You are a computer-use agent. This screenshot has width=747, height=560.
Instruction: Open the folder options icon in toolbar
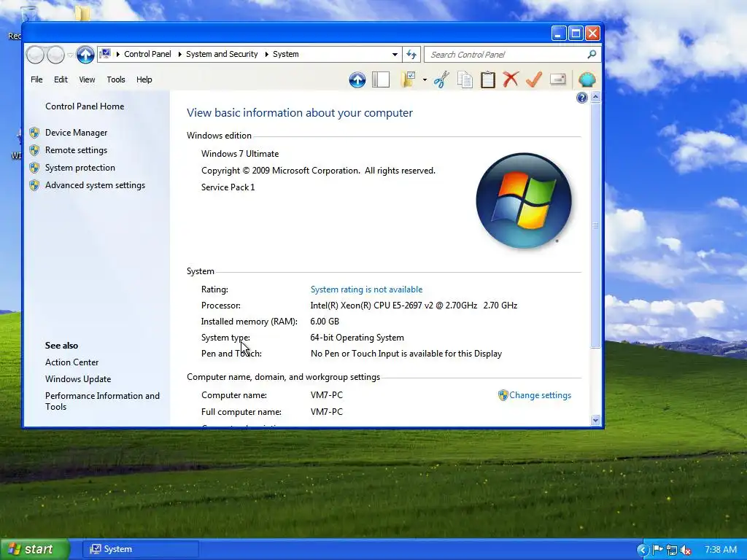tap(408, 79)
